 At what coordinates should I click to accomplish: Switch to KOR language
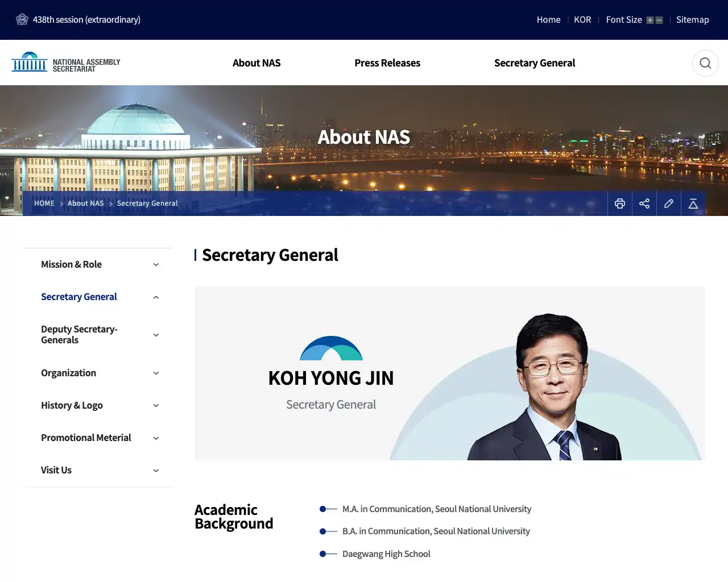[582, 20]
